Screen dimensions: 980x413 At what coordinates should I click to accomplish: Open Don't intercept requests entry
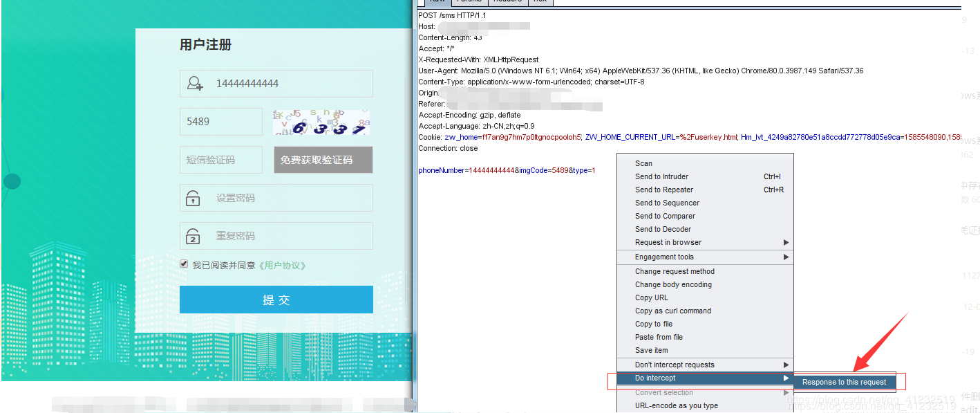tap(705, 365)
